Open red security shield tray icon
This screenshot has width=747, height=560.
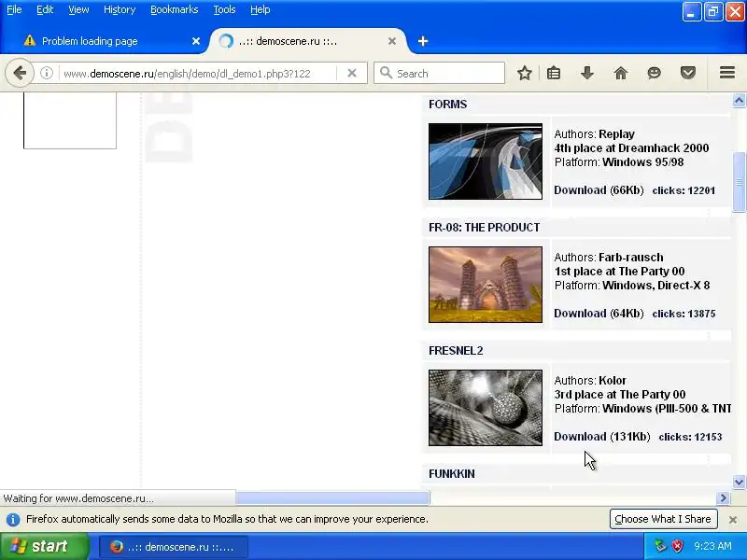point(678,546)
